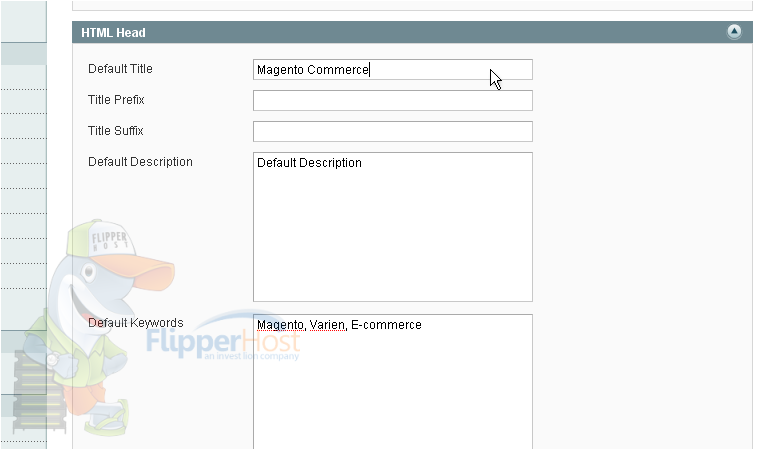Image resolution: width=776 pixels, height=450 pixels.
Task: Edit the Default Description textarea
Action: point(392,227)
